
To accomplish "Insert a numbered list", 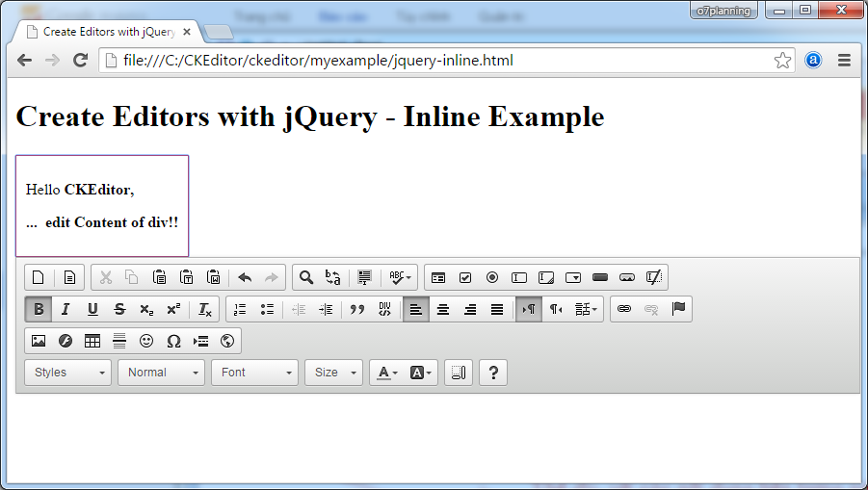I will pyautogui.click(x=240, y=309).
